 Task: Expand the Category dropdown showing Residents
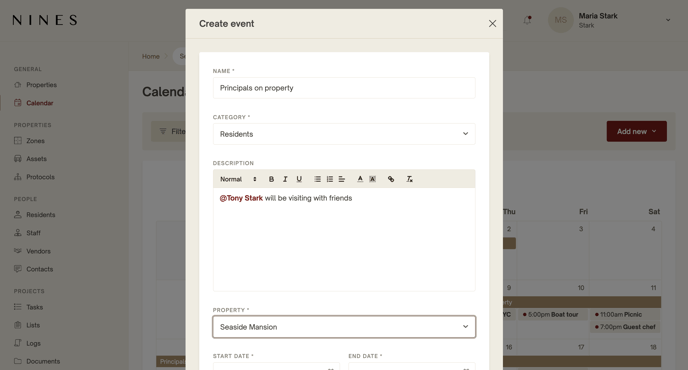tap(344, 134)
